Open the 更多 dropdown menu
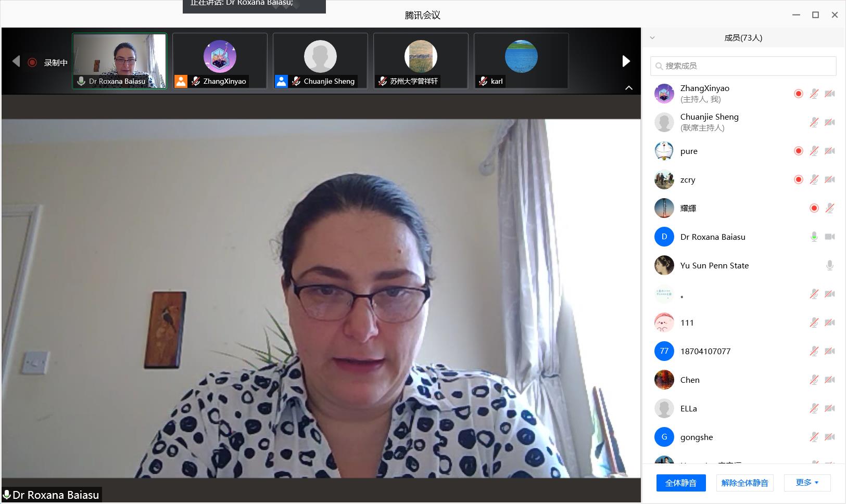 [x=807, y=483]
